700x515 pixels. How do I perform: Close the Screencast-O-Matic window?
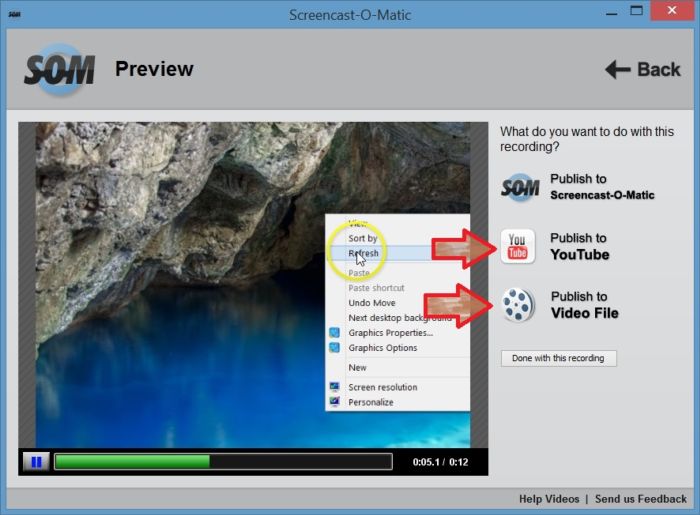click(672, 11)
